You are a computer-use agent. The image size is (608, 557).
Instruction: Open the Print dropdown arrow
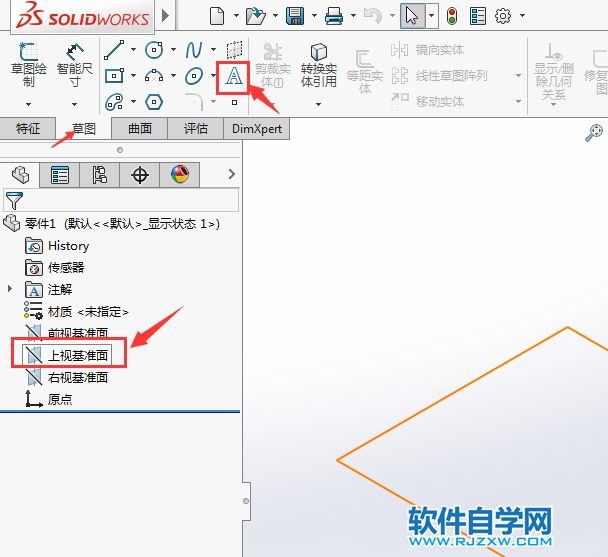coord(353,16)
